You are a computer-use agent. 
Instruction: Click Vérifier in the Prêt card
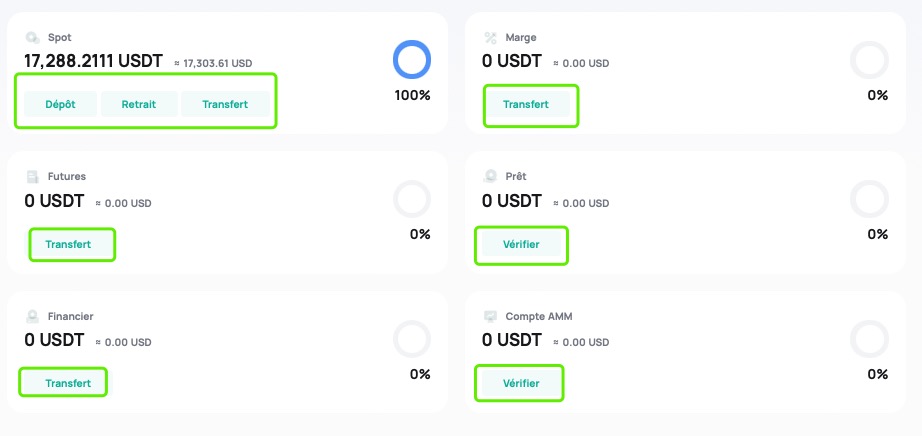(520, 244)
